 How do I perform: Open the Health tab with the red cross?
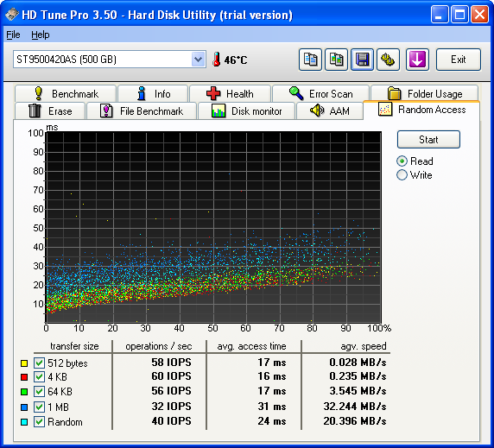pos(230,93)
